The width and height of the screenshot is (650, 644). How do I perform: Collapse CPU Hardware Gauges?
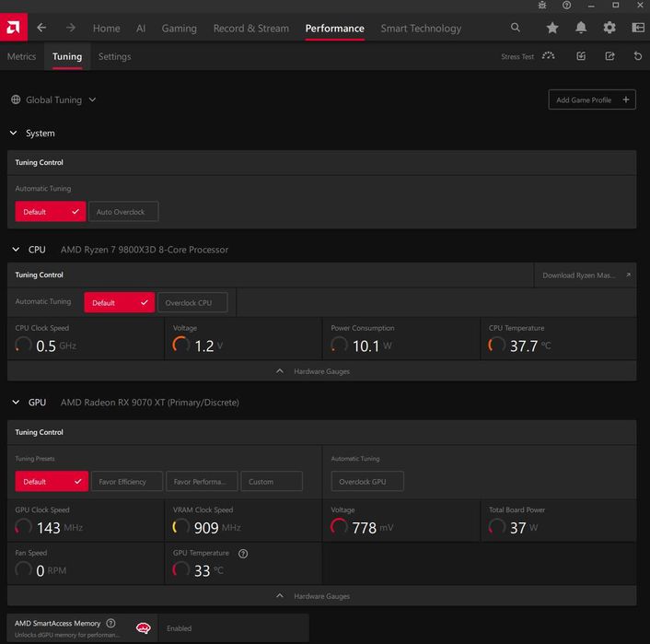321,371
